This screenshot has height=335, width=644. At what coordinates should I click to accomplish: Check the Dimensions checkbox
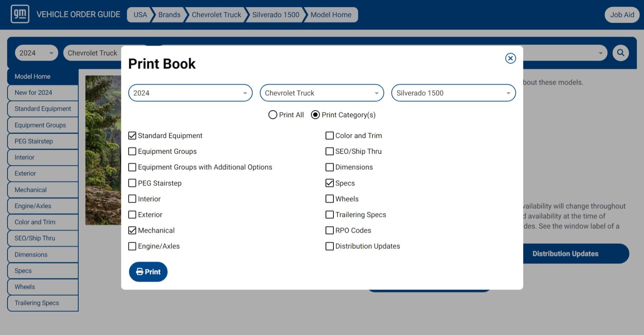(x=330, y=167)
